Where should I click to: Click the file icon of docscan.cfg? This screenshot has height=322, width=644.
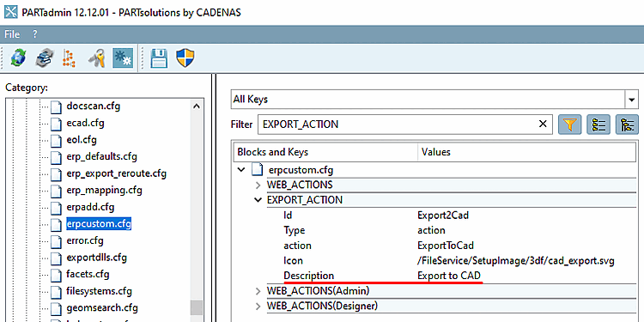[56, 107]
